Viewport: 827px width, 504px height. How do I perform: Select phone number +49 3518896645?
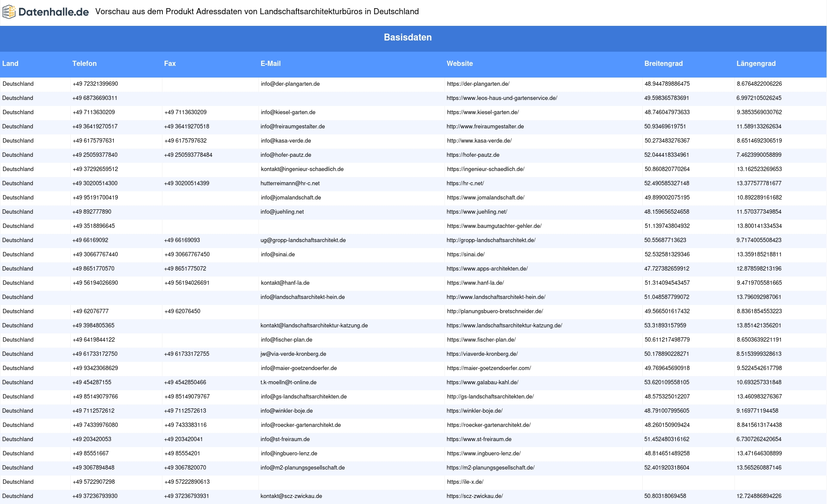click(x=93, y=226)
